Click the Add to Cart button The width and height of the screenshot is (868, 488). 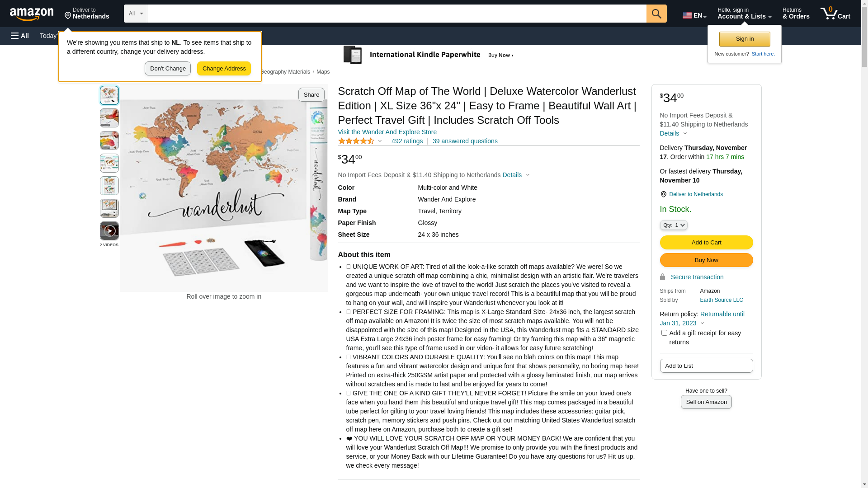coord(706,242)
